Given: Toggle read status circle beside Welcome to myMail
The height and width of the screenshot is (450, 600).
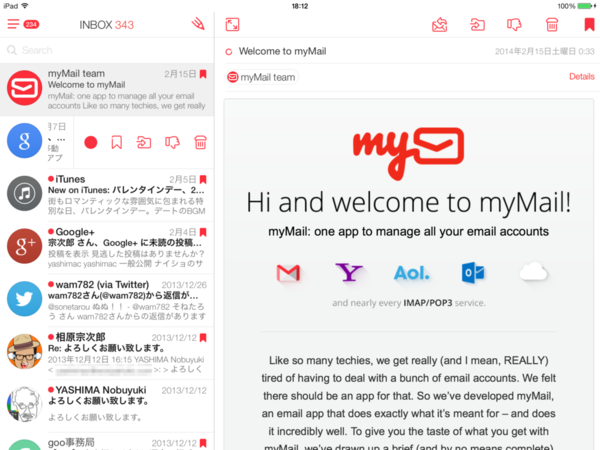Looking at the screenshot, I should pos(229,52).
